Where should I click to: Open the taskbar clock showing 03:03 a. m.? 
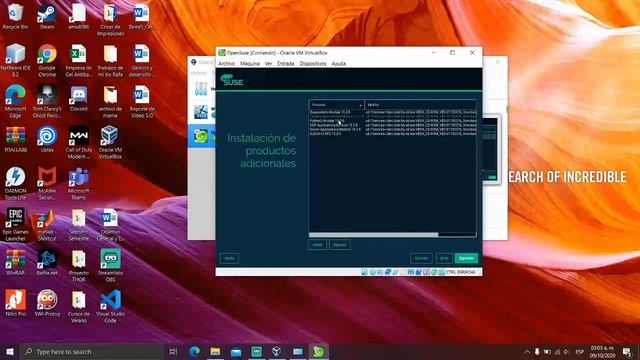602,352
